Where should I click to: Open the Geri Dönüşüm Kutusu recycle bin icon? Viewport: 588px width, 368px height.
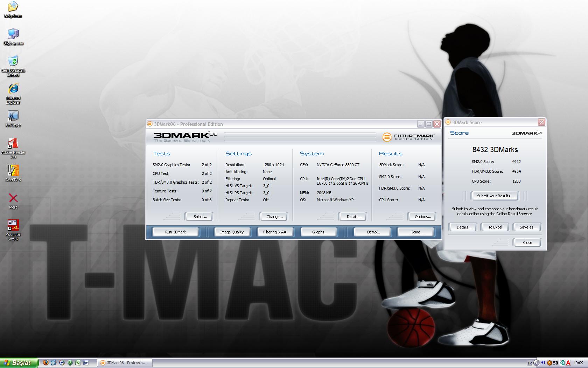click(13, 66)
